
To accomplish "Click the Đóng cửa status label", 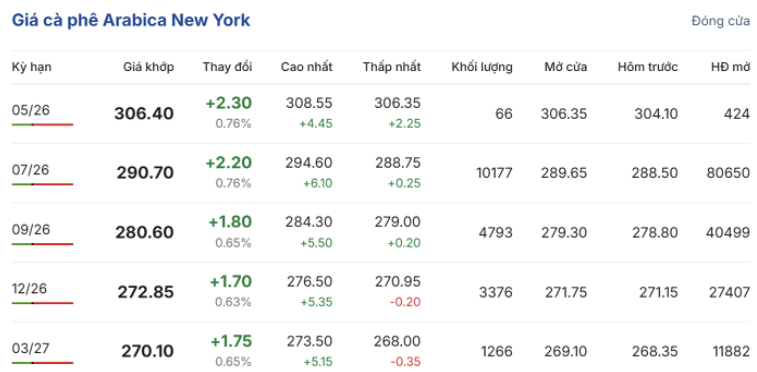I will coord(721,21).
